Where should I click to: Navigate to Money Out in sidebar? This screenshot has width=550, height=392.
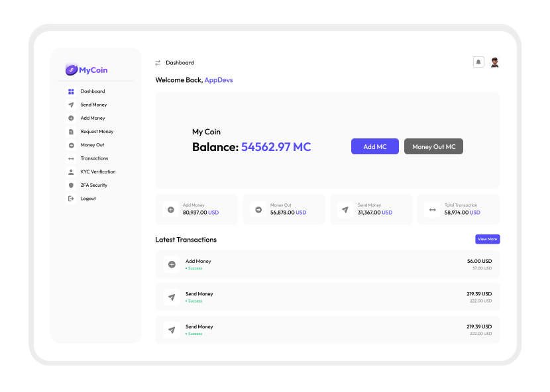[92, 145]
